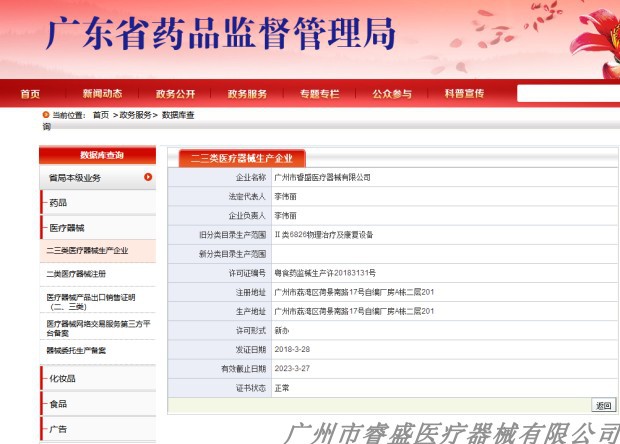Expand the 药品 category
Image resolution: width=620 pixels, height=444 pixels.
[98, 202]
